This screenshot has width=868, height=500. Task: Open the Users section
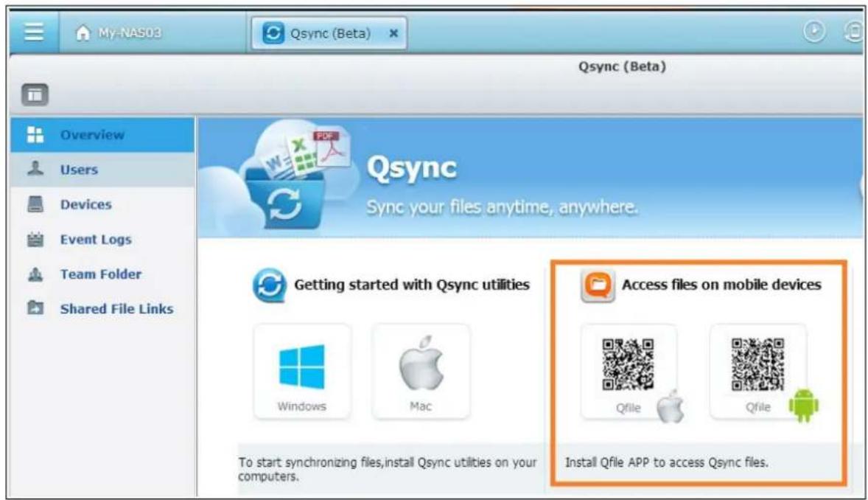coord(102,170)
